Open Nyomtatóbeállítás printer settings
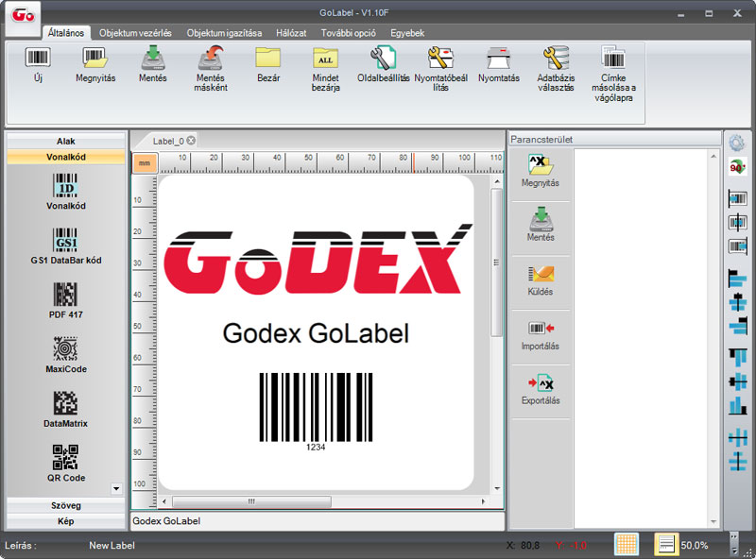 (x=440, y=58)
